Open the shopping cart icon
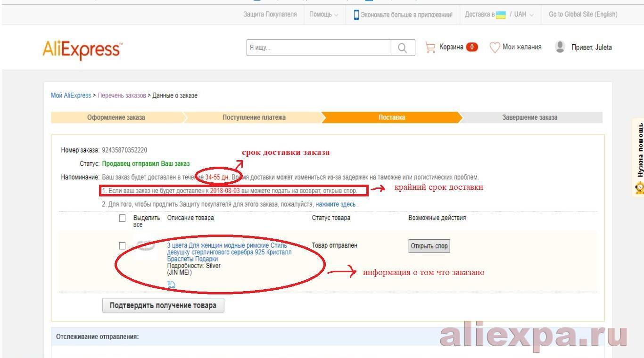Viewport: 644px width, 358px height. (430, 47)
